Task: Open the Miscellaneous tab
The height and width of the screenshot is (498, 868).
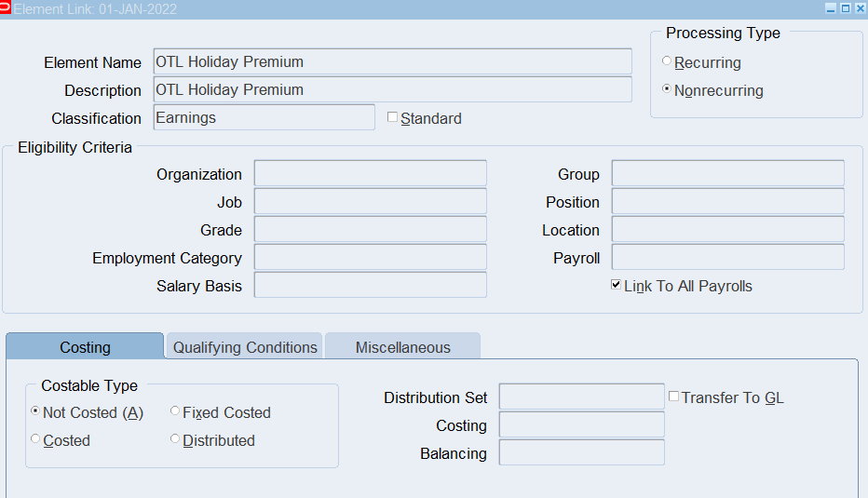Action: pos(402,347)
